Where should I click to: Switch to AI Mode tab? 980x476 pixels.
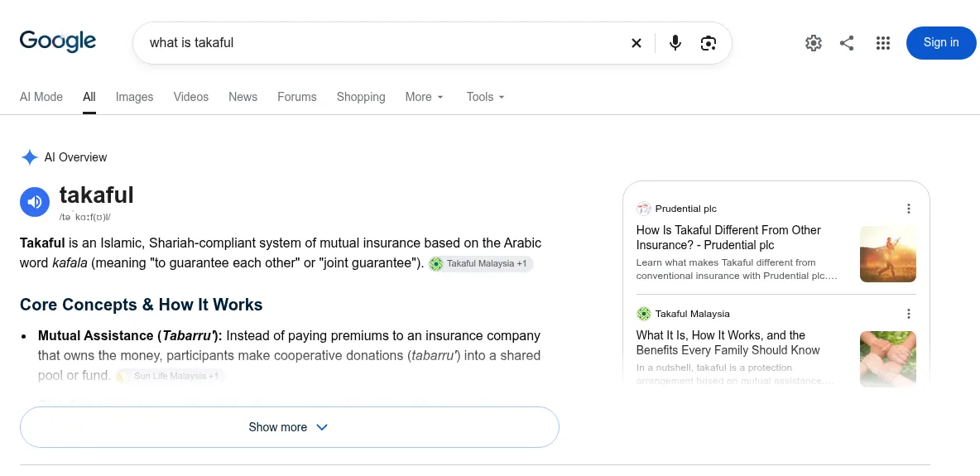[x=41, y=97]
